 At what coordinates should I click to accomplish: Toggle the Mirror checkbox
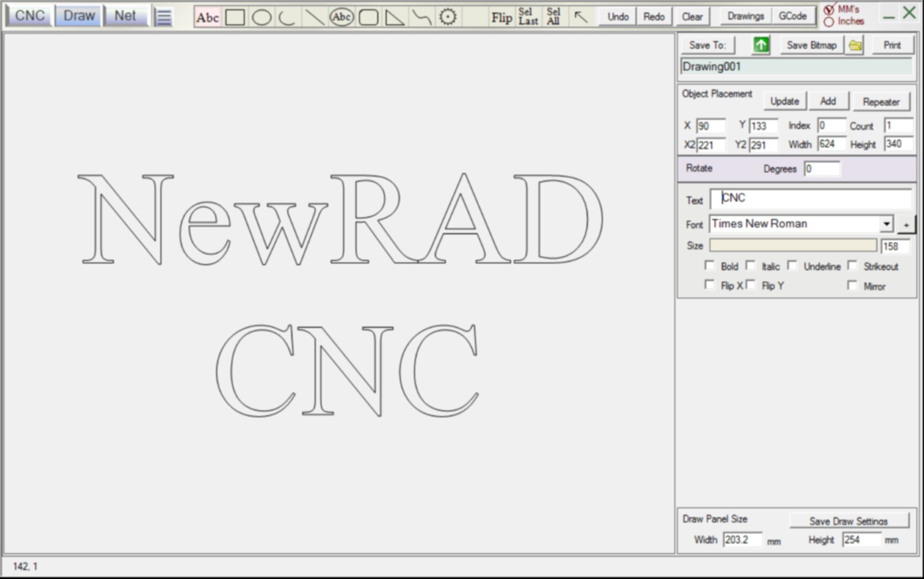853,285
